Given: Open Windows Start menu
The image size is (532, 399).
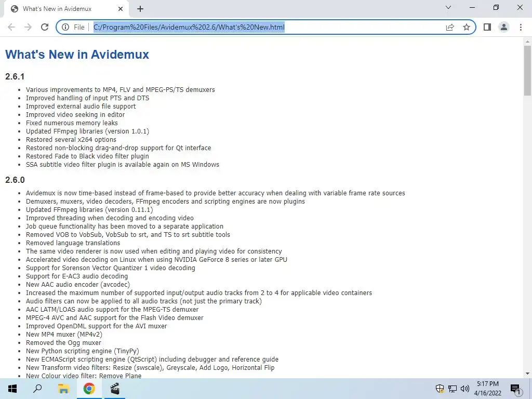Looking at the screenshot, I should coord(12,389).
